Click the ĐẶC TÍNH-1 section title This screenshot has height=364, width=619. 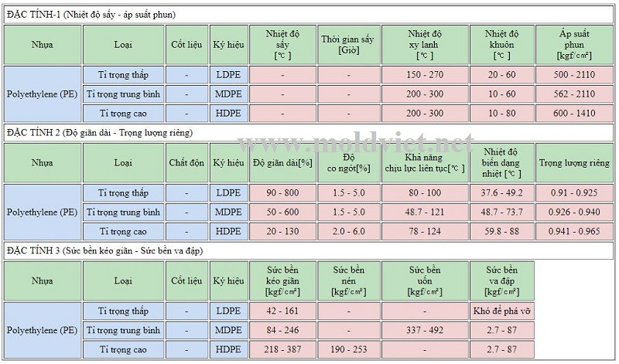(x=91, y=15)
